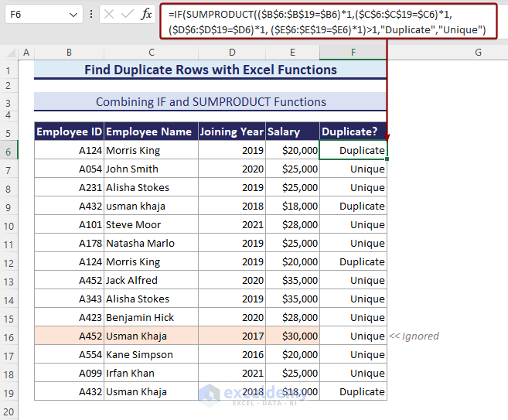The image size is (508, 420).
Task: Open the Name Box dropdown arrow
Action: [x=73, y=15]
